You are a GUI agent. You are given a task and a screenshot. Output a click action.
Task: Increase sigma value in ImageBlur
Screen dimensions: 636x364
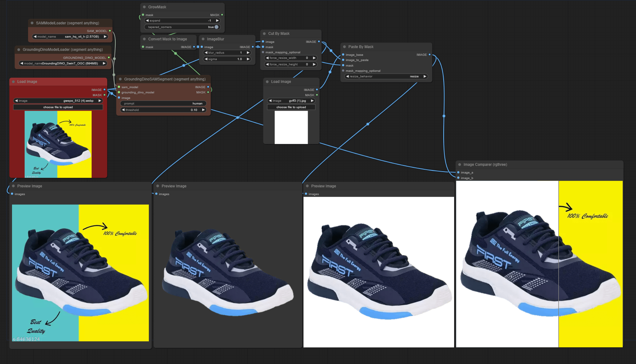click(x=248, y=59)
